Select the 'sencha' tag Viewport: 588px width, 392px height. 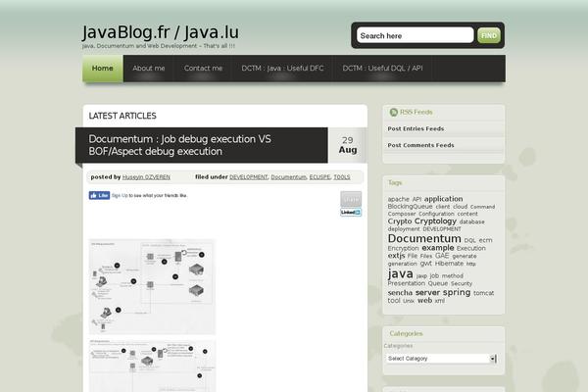point(400,293)
